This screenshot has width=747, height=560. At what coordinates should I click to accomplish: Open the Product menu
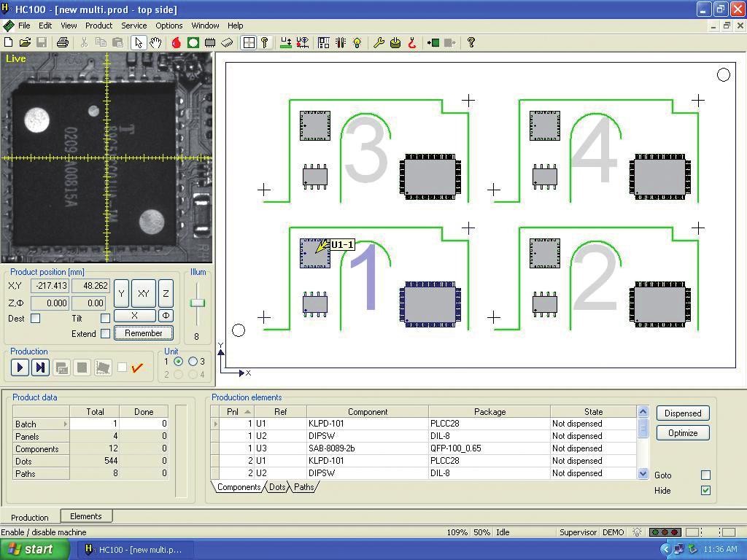click(x=98, y=26)
